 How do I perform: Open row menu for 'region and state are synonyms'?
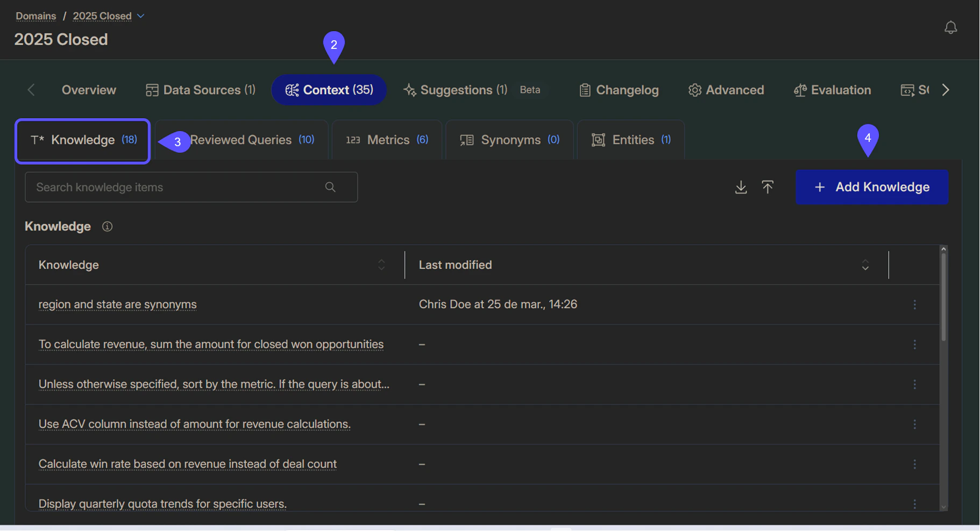pos(914,304)
